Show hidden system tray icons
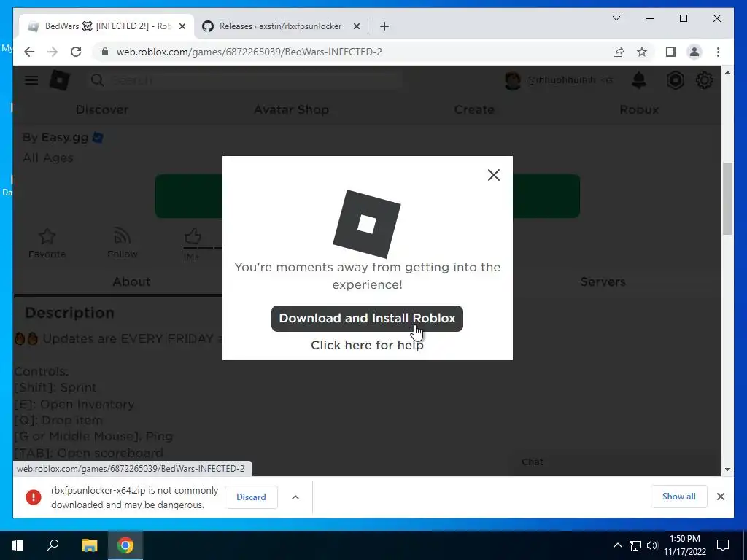The height and width of the screenshot is (560, 747). coord(617,545)
